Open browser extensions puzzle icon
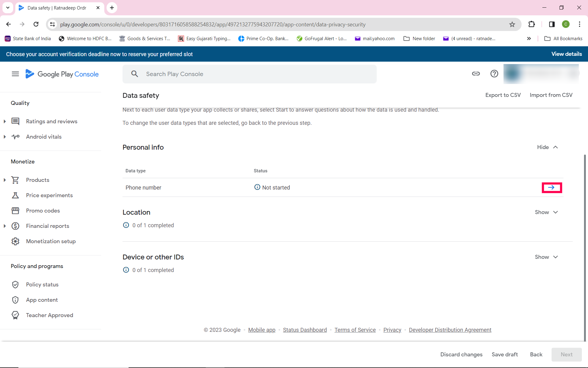Viewport: 588px width, 368px height. tap(532, 25)
